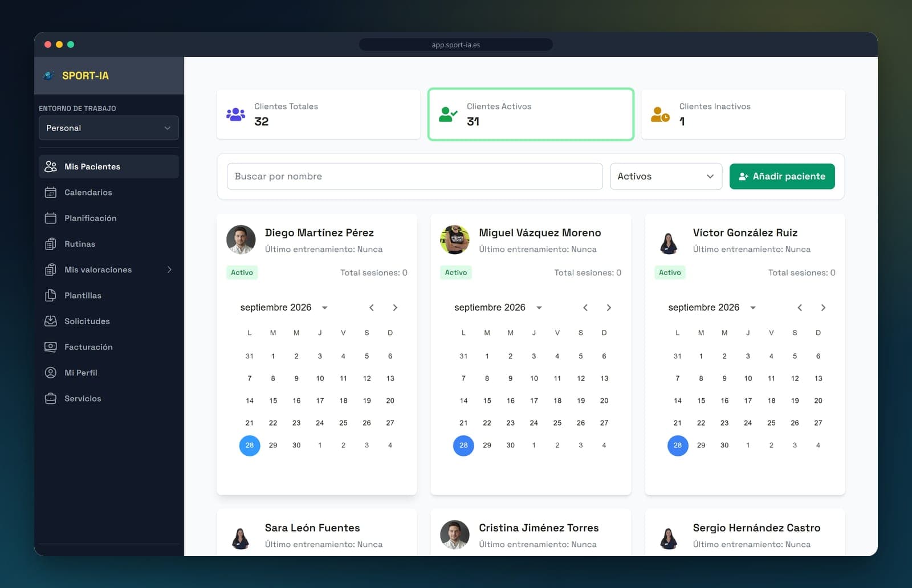Open the Activos status filter dropdown
Screen dimensions: 912x588
(666, 177)
